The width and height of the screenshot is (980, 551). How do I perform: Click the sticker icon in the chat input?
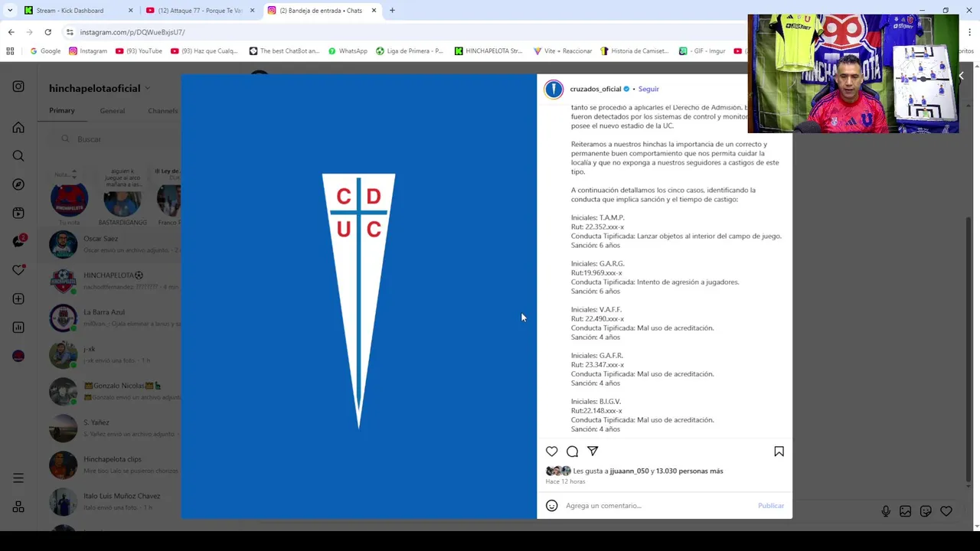click(x=926, y=511)
